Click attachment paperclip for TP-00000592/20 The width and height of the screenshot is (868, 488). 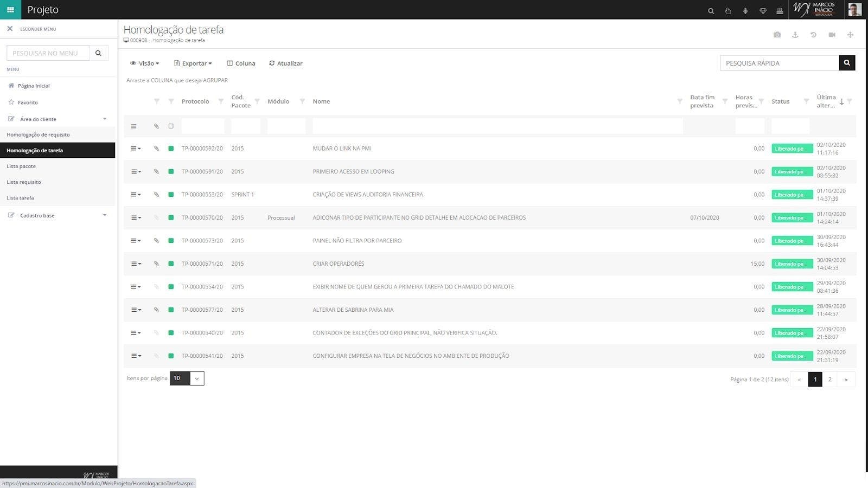[x=156, y=149]
